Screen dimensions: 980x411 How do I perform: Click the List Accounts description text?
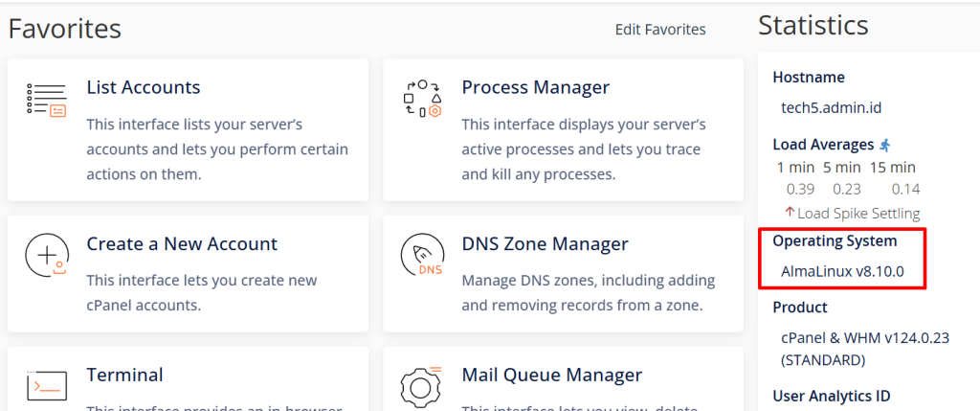[217, 149]
